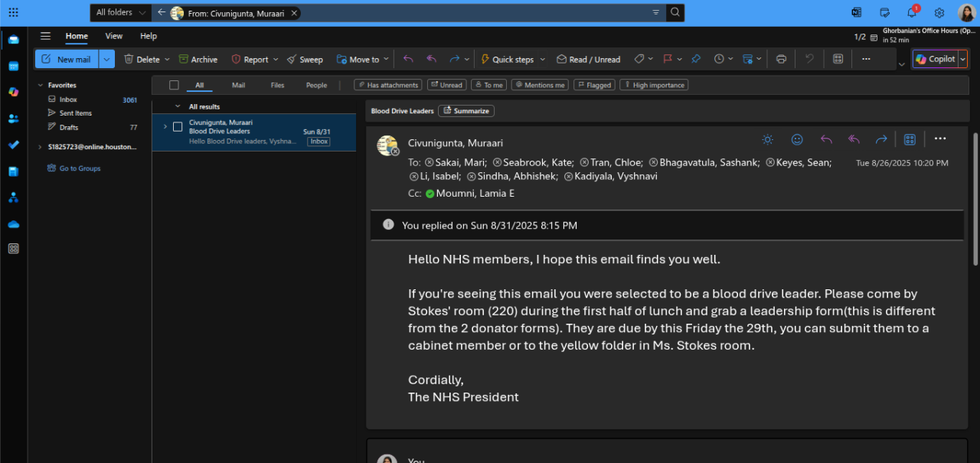Toggle the navigation pane hamburger button
Image resolution: width=980 pixels, height=463 pixels.
45,36
